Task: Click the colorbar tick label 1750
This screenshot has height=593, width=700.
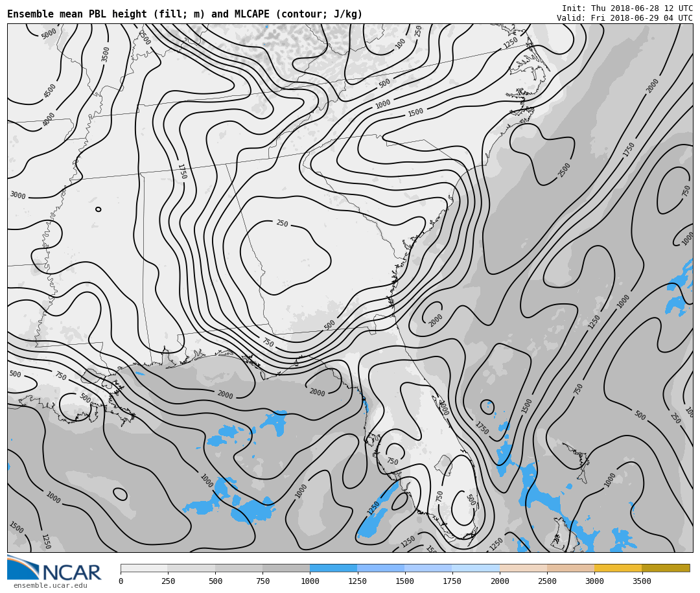Action: 452,581
